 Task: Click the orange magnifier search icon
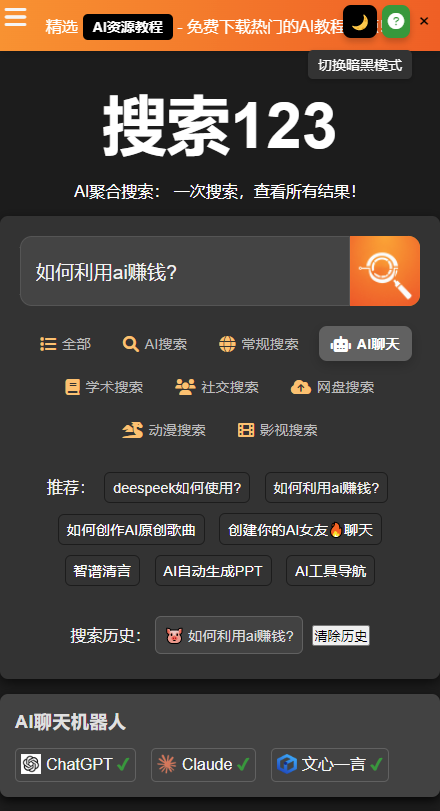(x=385, y=271)
